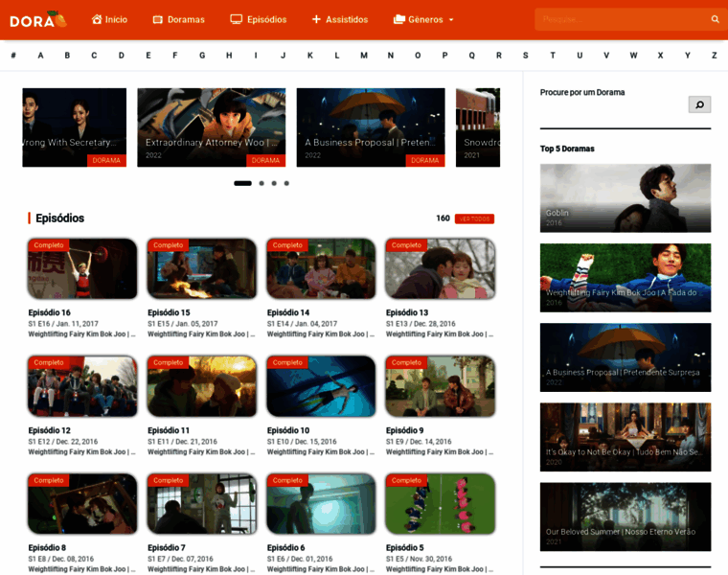Screen dimensions: 728x575
Task: Open the Gêneros menu label
Action: tap(425, 19)
